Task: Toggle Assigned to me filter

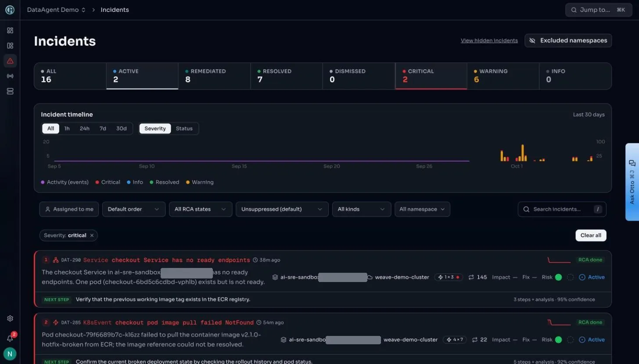Action: 69,209
